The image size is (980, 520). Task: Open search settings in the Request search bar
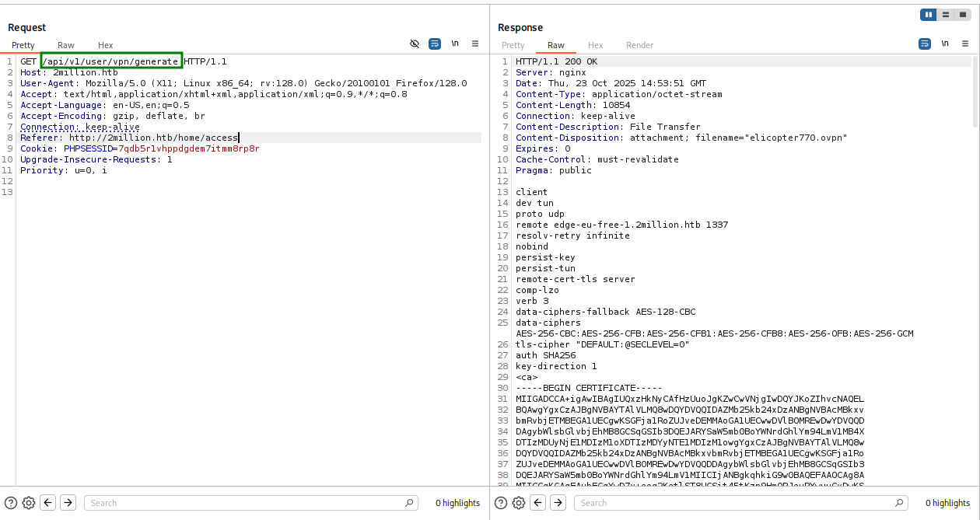[x=29, y=503]
